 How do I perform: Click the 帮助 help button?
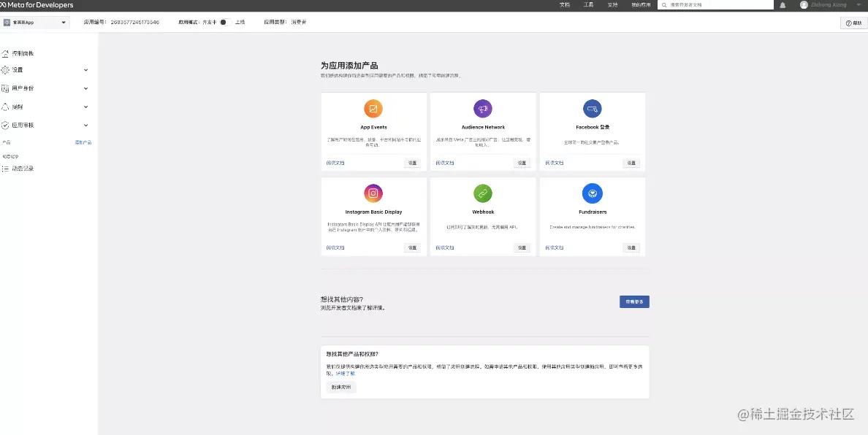click(853, 23)
